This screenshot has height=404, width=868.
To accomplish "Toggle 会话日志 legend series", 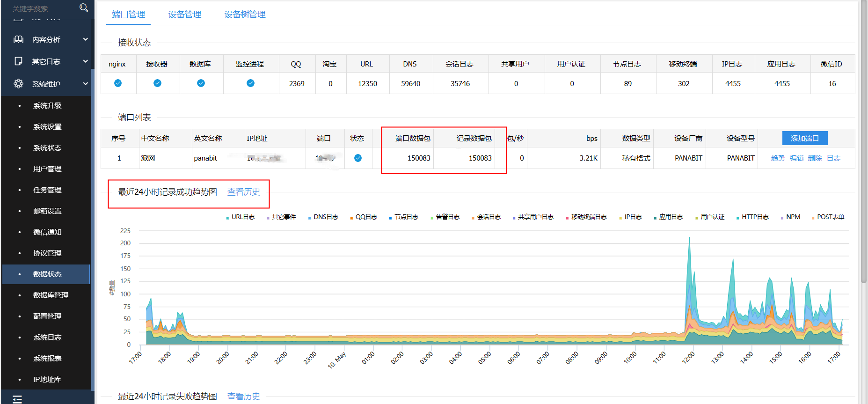I will point(486,217).
